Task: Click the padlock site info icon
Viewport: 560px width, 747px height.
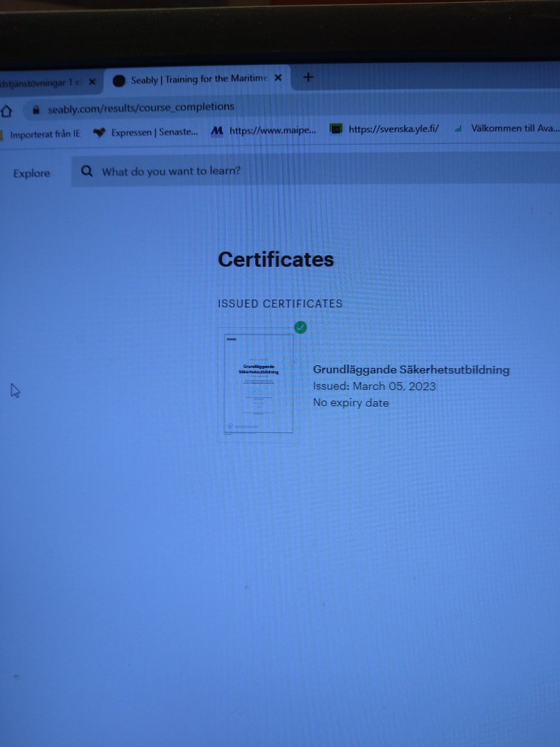Action: (35, 110)
